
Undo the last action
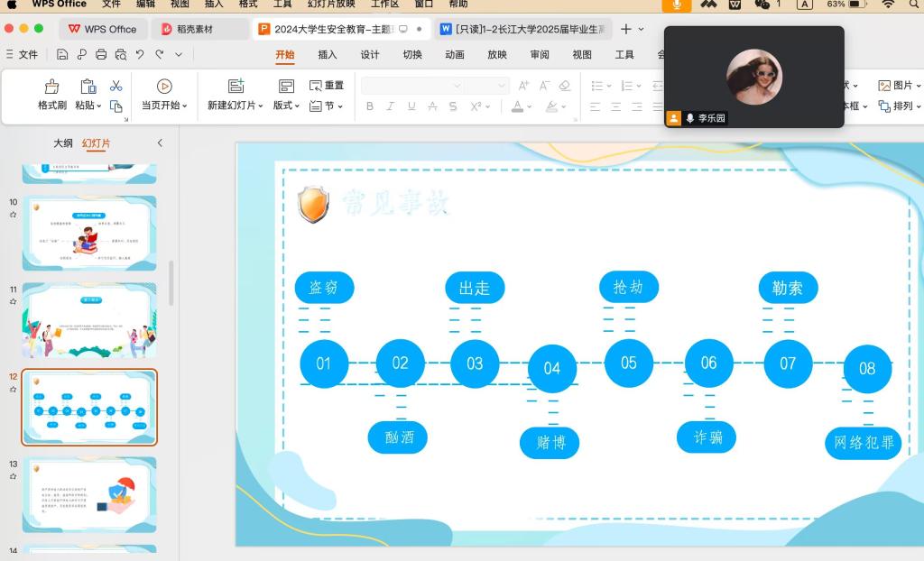point(140,54)
